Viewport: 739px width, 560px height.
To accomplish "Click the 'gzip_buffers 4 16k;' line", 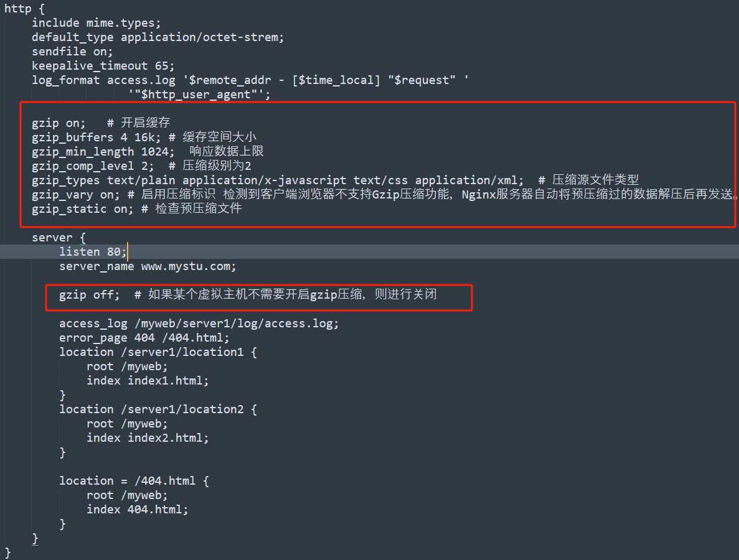I will pos(96,138).
